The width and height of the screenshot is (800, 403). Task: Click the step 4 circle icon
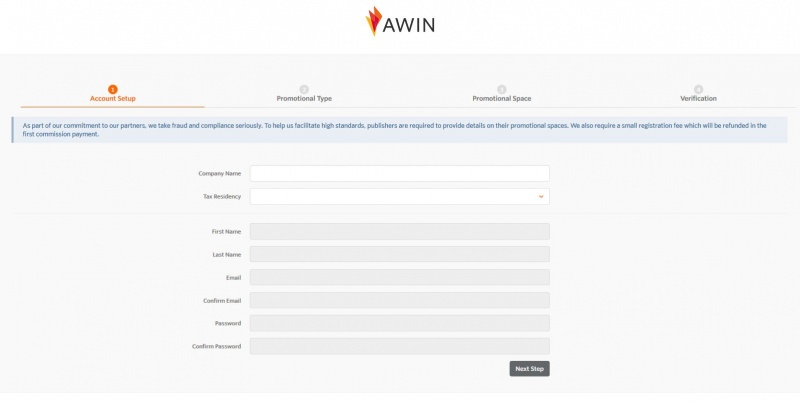(x=698, y=89)
